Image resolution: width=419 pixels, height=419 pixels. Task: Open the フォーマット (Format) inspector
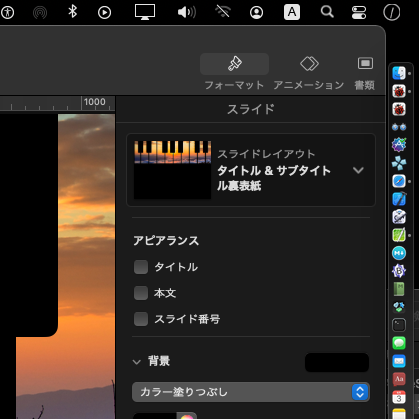tap(234, 72)
